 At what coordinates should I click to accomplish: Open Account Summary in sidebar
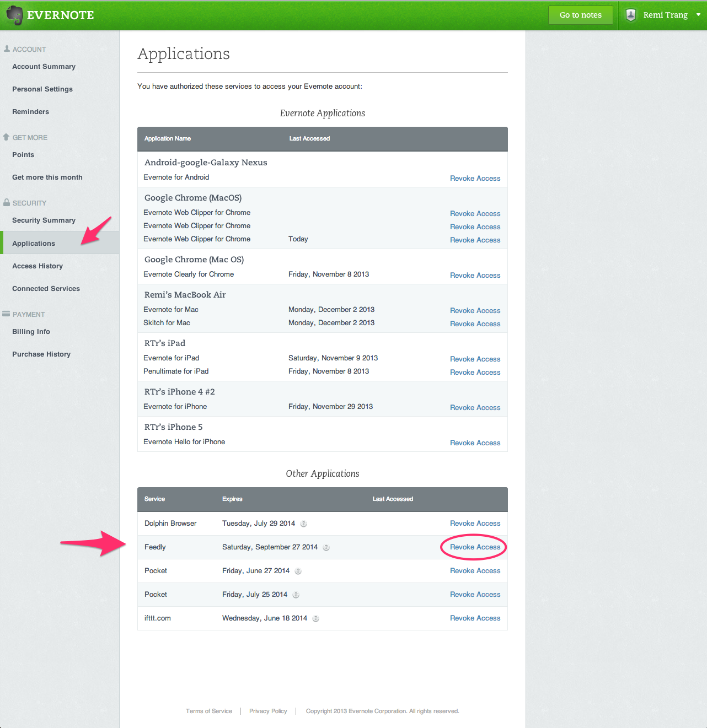pyautogui.click(x=44, y=67)
